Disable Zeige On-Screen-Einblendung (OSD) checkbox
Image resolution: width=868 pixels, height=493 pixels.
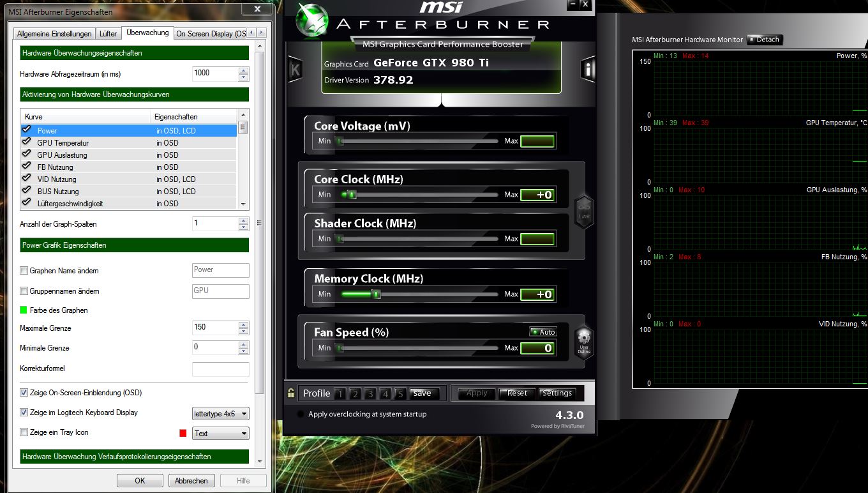click(24, 393)
